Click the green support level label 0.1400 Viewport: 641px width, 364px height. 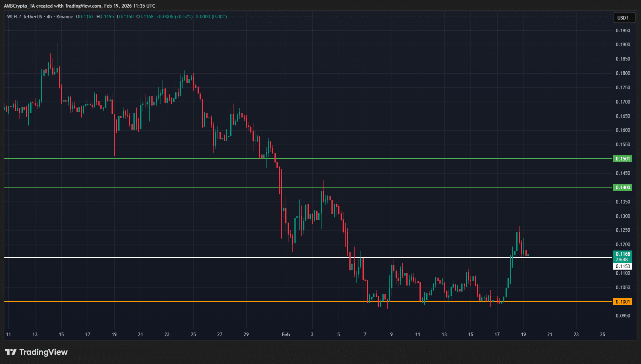622,187
